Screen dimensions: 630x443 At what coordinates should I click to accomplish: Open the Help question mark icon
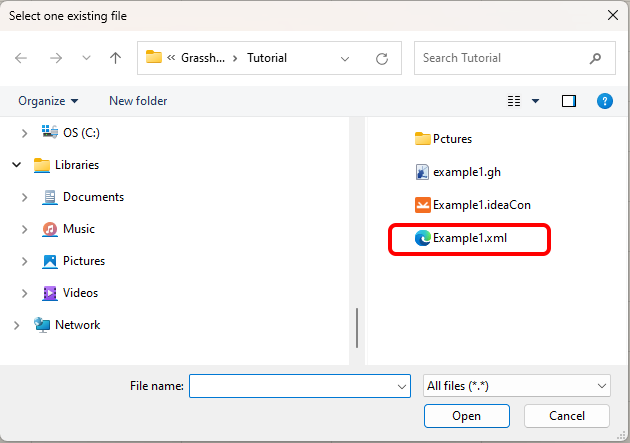coord(604,101)
